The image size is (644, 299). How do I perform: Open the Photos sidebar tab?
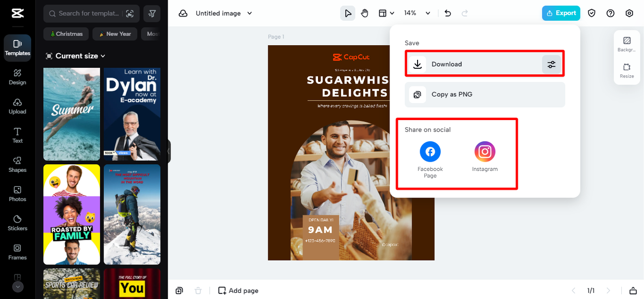click(18, 193)
